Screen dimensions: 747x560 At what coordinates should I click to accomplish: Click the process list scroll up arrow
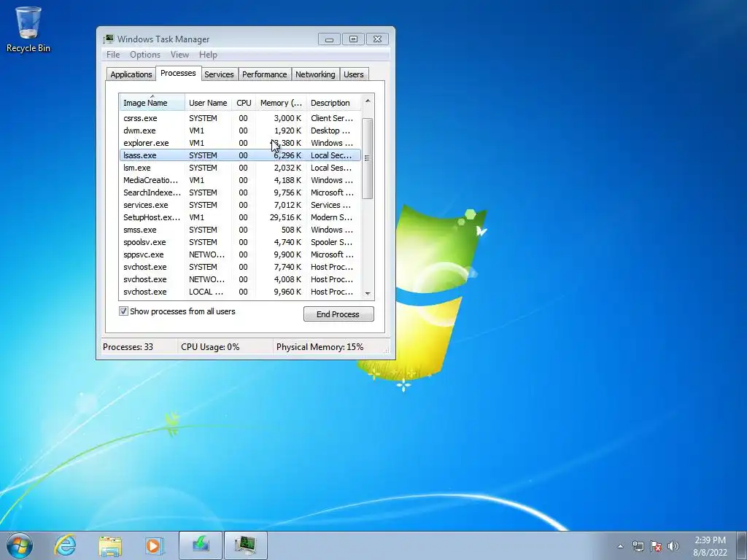click(x=368, y=101)
